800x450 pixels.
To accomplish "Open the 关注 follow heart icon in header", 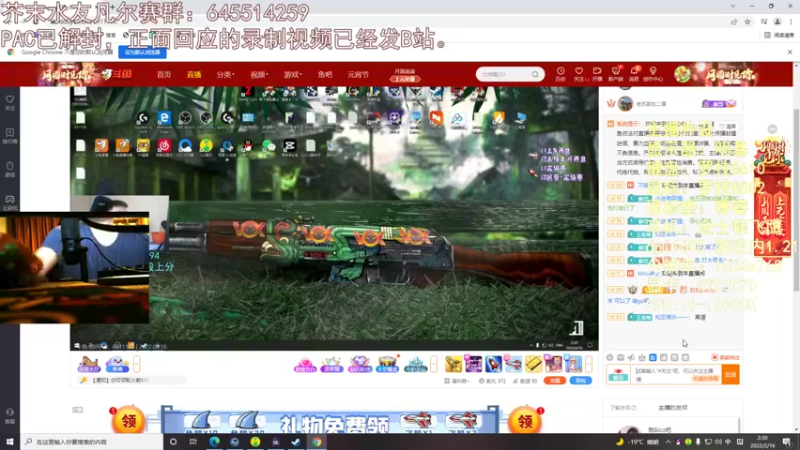I will pos(579,74).
